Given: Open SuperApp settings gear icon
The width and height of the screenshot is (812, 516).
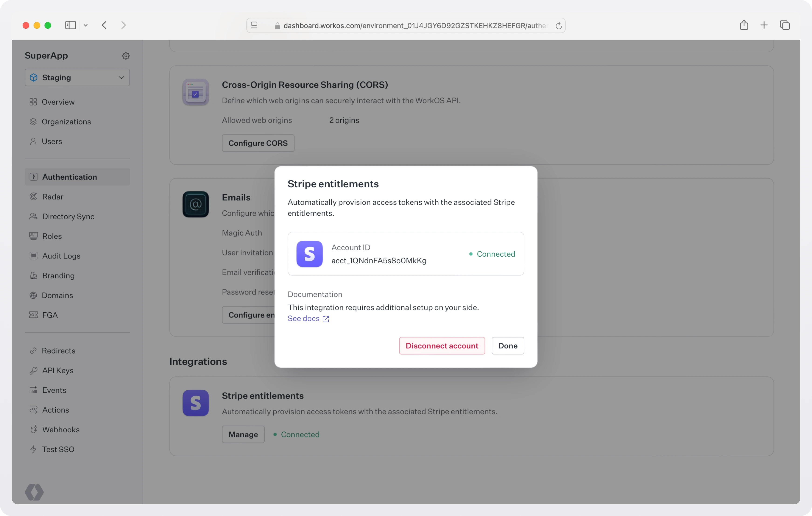Looking at the screenshot, I should [126, 56].
